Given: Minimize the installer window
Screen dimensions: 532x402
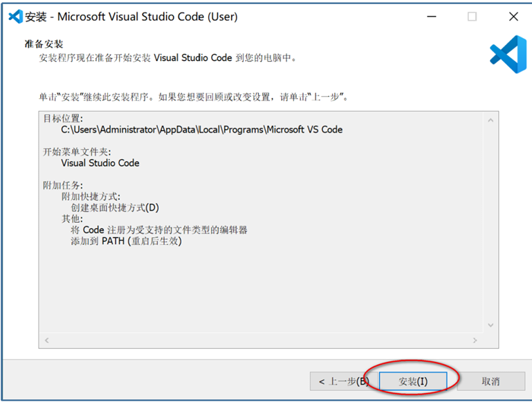Looking at the screenshot, I should (x=431, y=17).
